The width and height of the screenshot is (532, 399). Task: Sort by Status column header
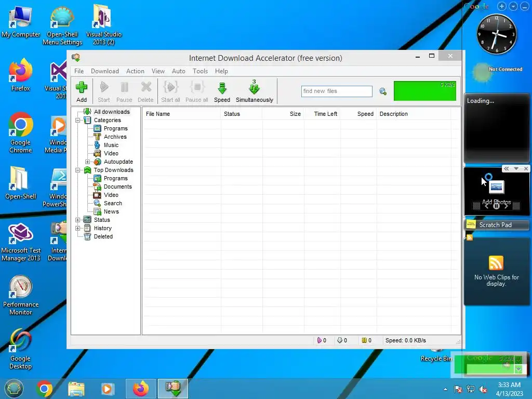tap(241, 114)
